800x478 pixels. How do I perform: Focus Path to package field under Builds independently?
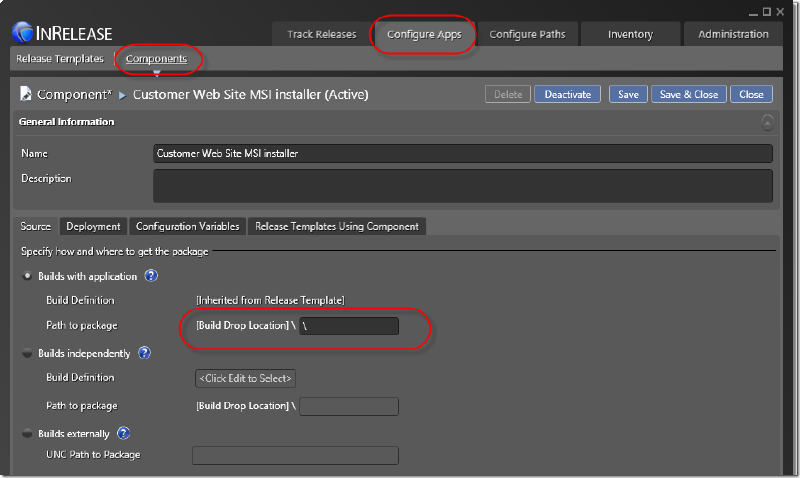(349, 407)
